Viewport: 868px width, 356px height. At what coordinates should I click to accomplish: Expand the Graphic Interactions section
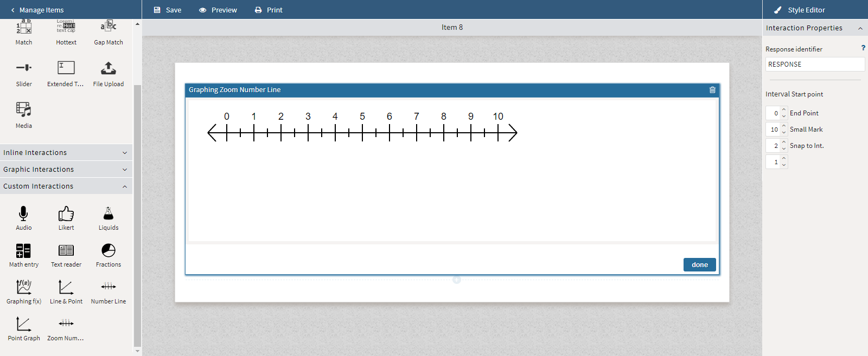(x=66, y=170)
